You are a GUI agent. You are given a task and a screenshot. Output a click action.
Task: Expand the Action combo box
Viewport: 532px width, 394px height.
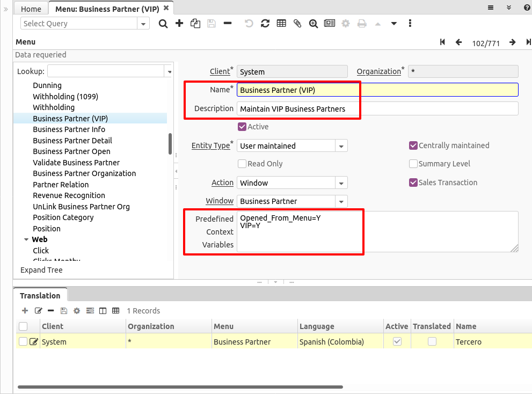pos(341,183)
